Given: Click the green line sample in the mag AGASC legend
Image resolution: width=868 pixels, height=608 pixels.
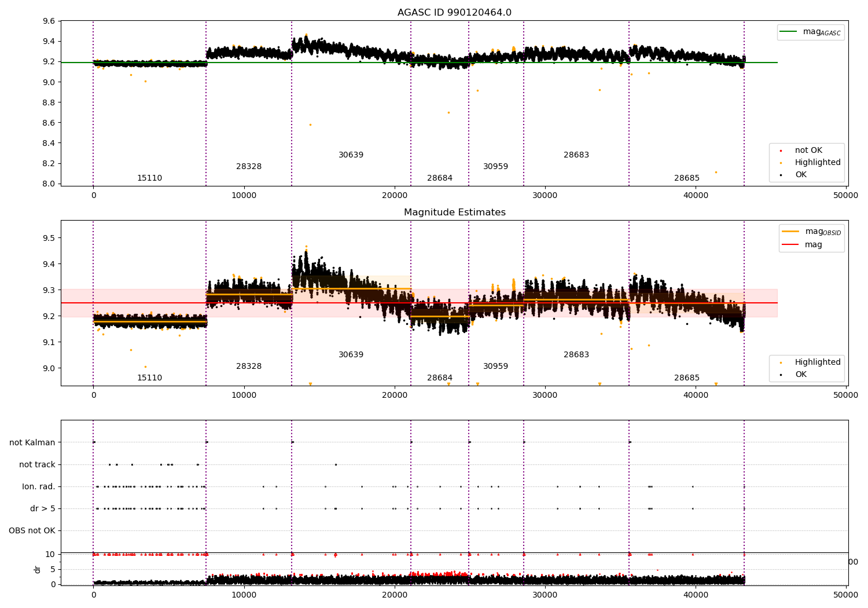Looking at the screenshot, I should click(x=789, y=32).
